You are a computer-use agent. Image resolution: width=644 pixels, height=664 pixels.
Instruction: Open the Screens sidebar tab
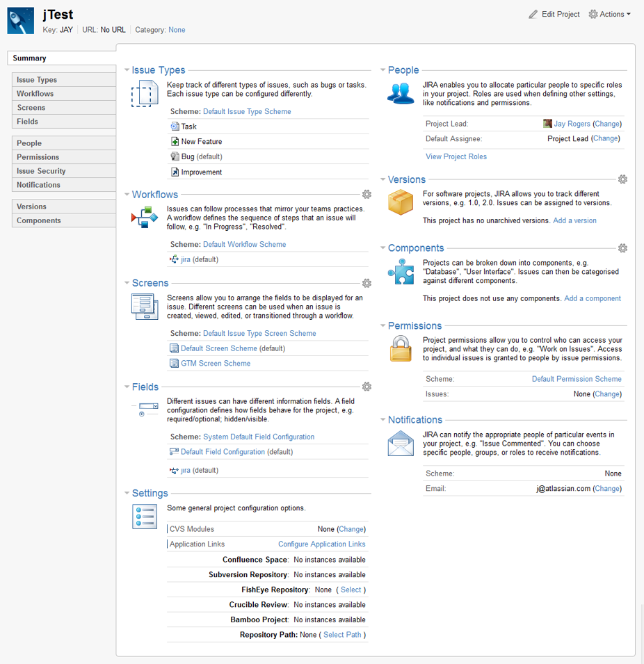click(x=64, y=108)
